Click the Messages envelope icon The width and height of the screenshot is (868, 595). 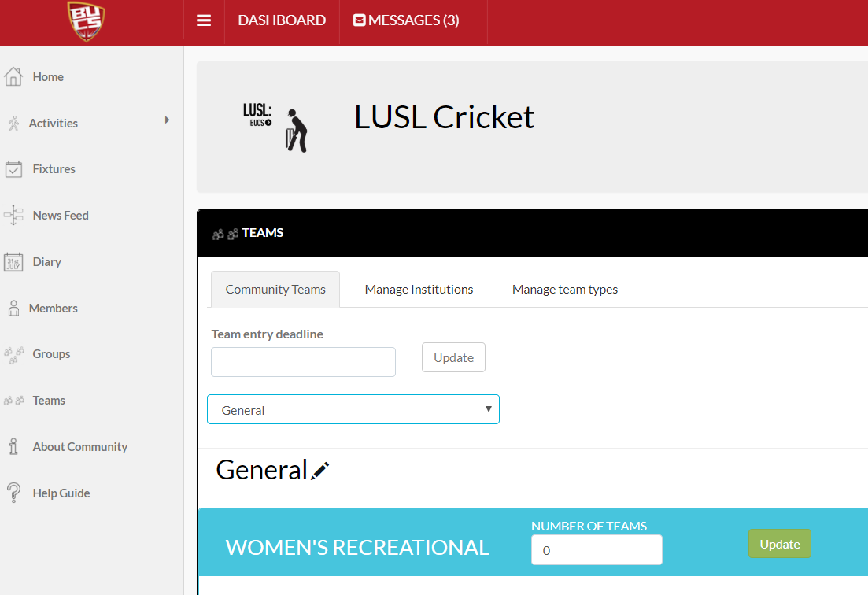click(x=360, y=20)
